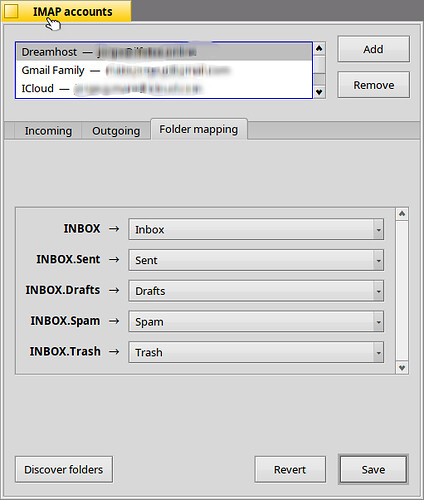Open the INBOX.Drafts mapping dropdown

256,291
